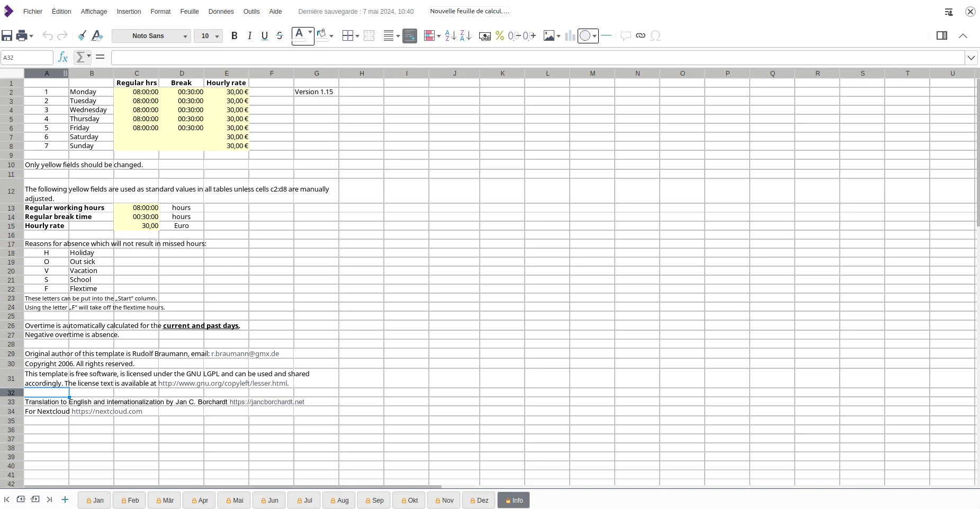Toggle Wrap Text on or off

[410, 36]
